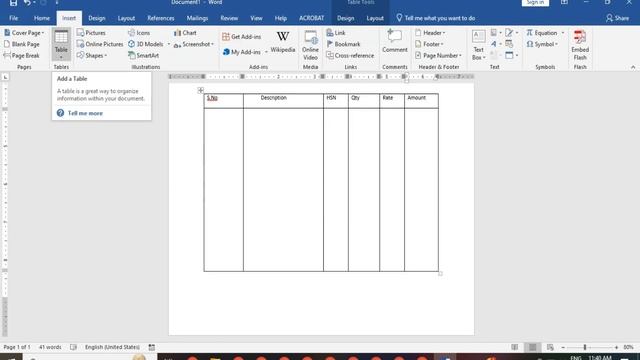Viewport: 640px width, 360px height.
Task: Open the Wikipedia add-in
Action: tap(282, 42)
